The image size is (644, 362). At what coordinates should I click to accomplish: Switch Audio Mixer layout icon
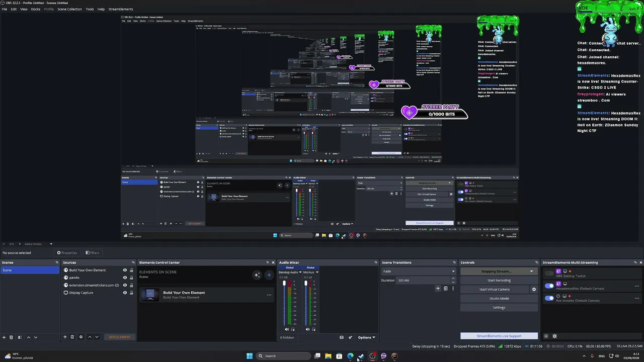pos(342,337)
